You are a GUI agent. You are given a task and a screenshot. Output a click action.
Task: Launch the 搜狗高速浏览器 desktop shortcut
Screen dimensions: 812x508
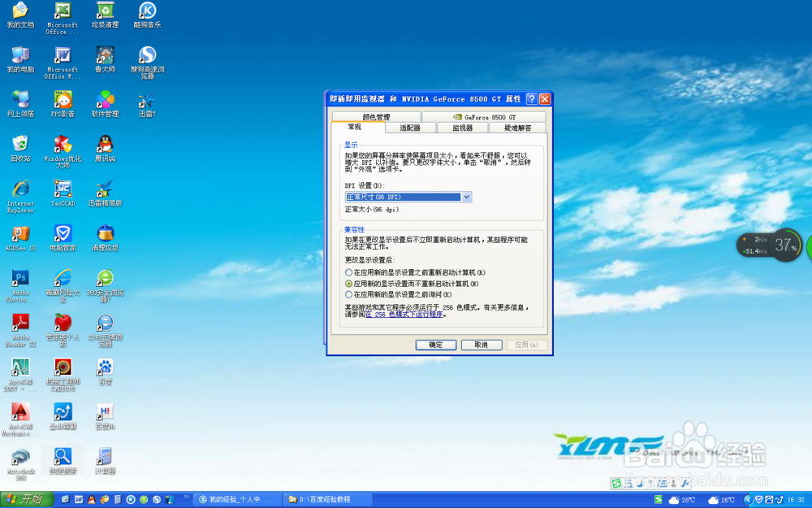[x=148, y=63]
